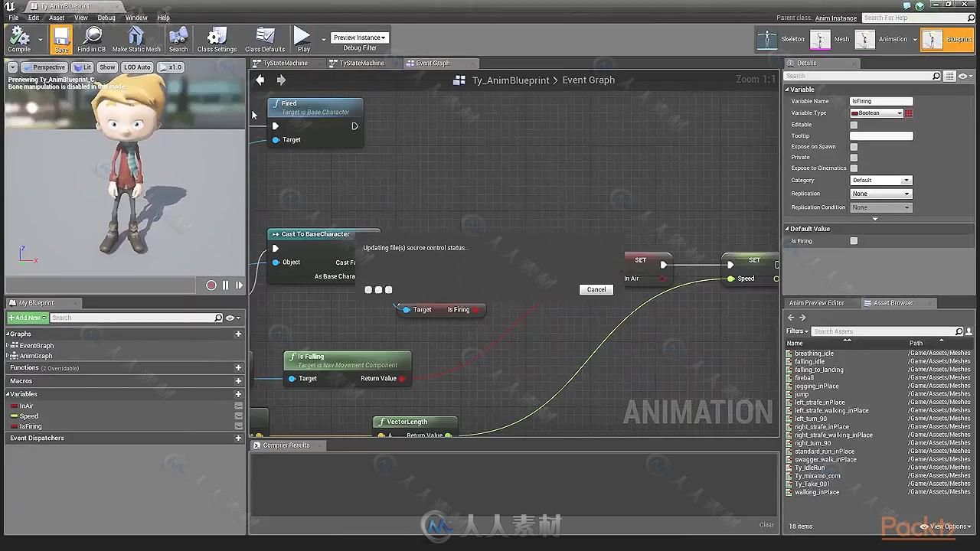Cancel the source control status update
The height and width of the screenshot is (551, 980).
pos(596,290)
